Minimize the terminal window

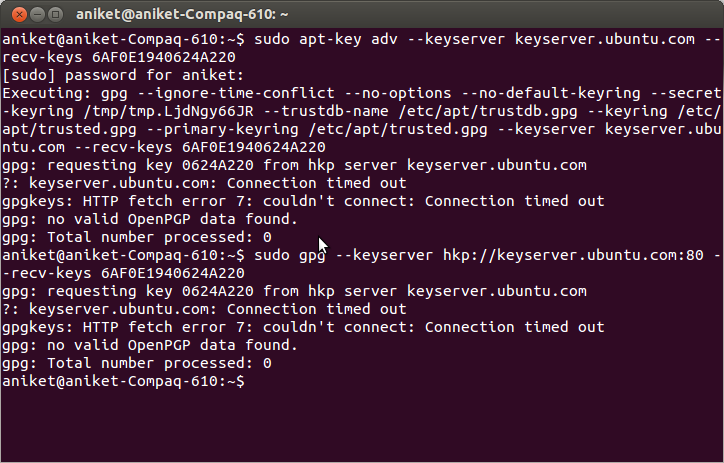point(37,14)
